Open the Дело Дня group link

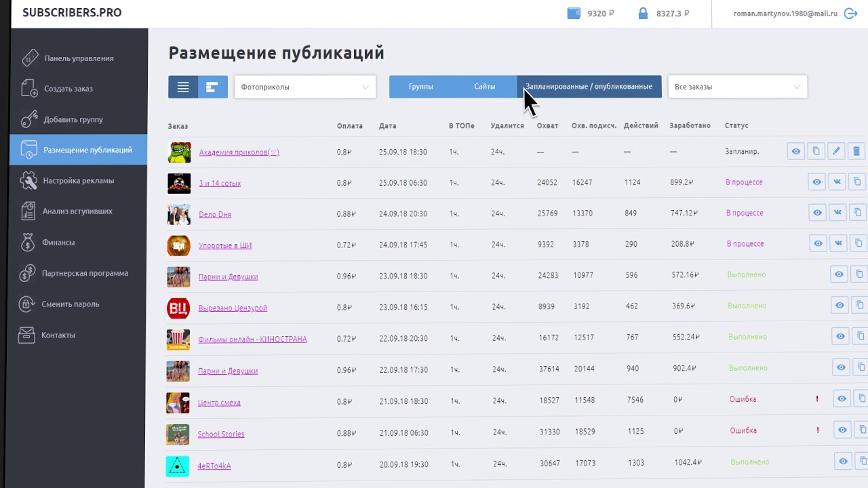pos(215,214)
